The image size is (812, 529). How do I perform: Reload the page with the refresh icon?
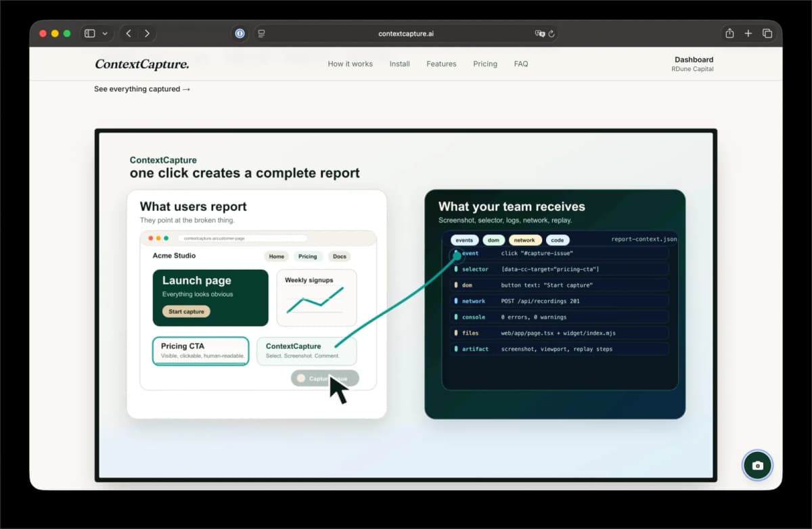(551, 33)
